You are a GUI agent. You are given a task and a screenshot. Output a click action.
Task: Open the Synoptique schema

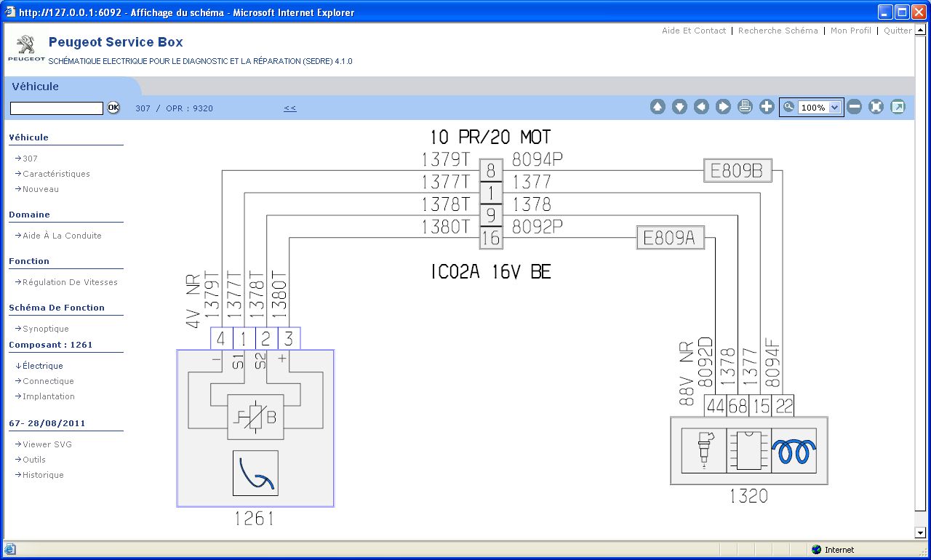point(45,329)
